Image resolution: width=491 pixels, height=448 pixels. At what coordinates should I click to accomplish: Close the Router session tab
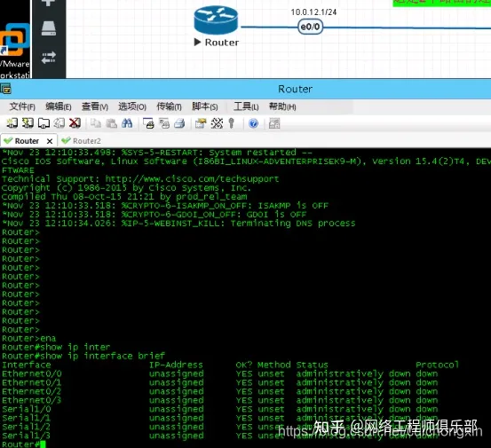point(50,141)
